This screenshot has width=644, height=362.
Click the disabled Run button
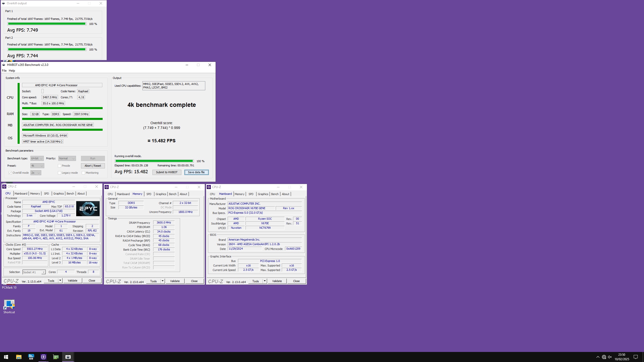pyautogui.click(x=93, y=158)
